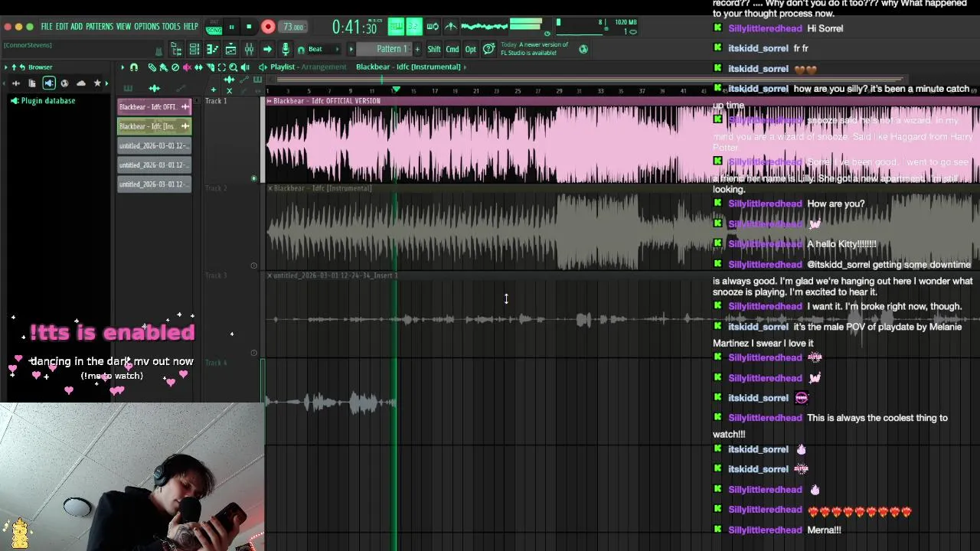
Task: Open the Pattern 1 selector
Action: pyautogui.click(x=393, y=49)
